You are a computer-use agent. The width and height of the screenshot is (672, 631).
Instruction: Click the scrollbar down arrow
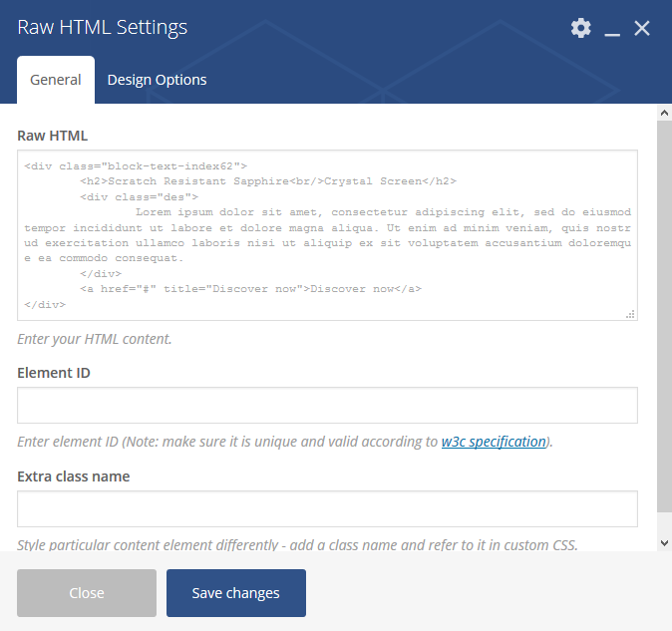click(x=664, y=543)
